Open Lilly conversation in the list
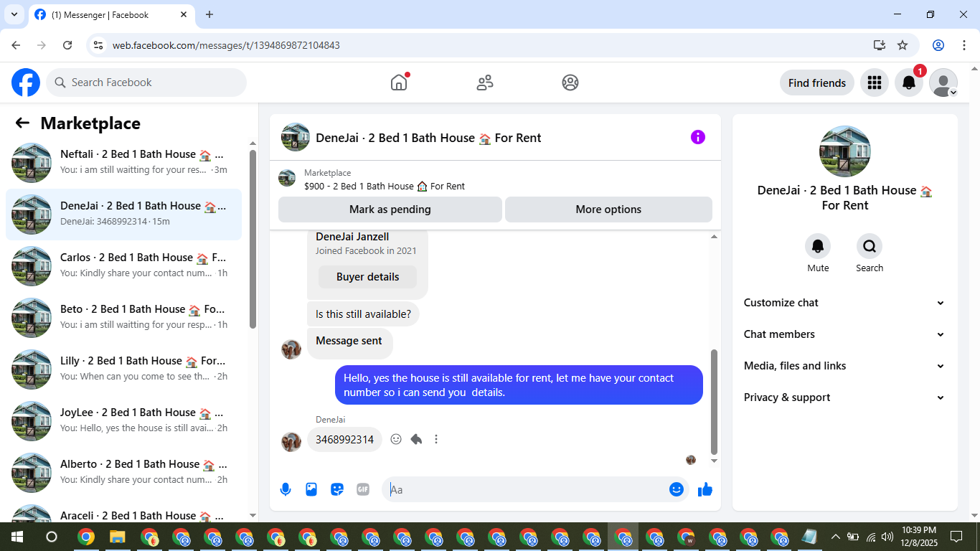This screenshot has width=980, height=551. 123,369
